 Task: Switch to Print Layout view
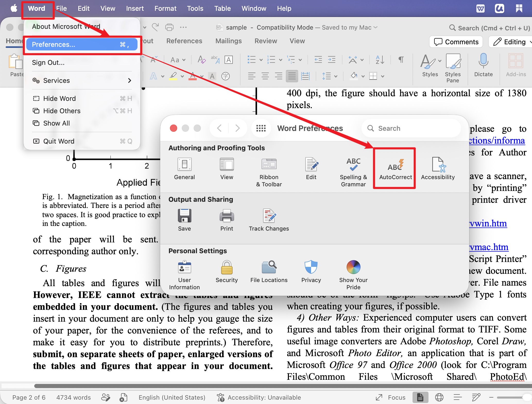coord(420,398)
